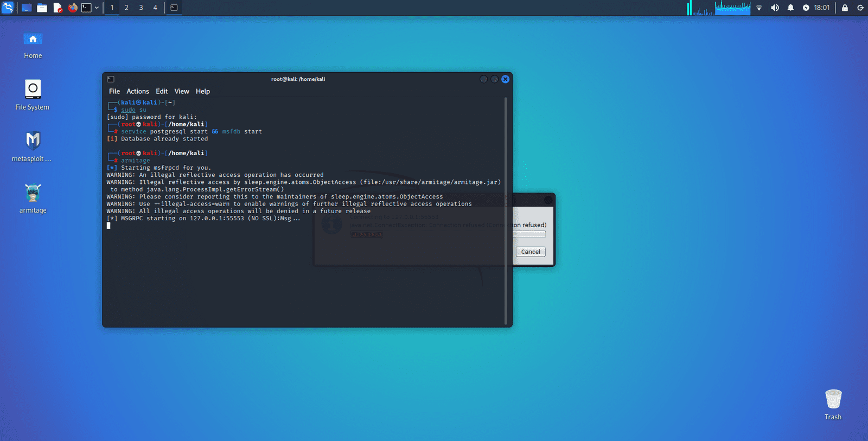
Task: Select the File System desktop icon
Action: [x=33, y=95]
